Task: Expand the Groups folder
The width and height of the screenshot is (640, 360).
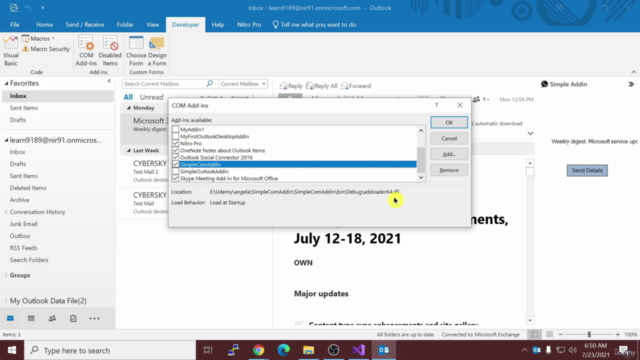Action: 6,276
